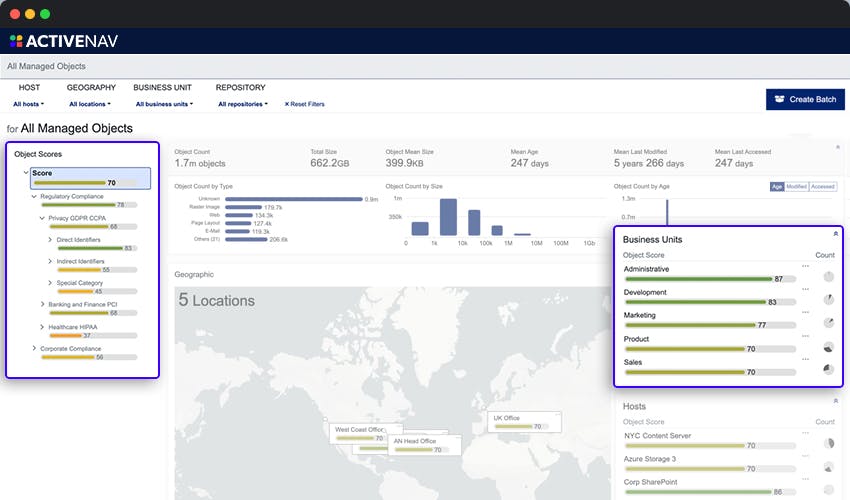Click pie icon for NYC Content Server

(x=828, y=443)
